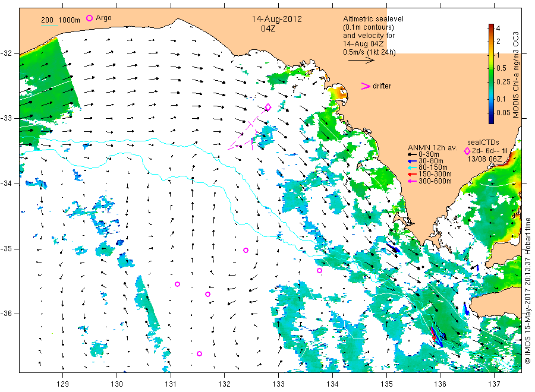
Task: Click the dark red top of the chlorophyll colorbar
Action: [x=491, y=27]
